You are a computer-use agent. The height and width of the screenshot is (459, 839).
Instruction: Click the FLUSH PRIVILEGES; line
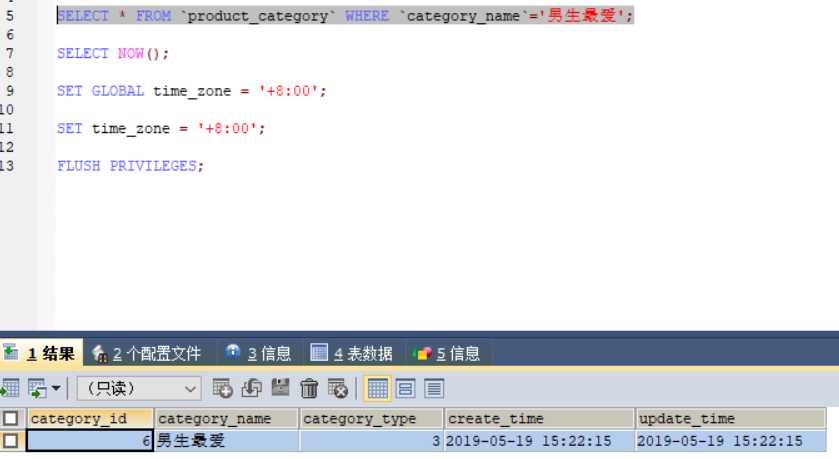(x=131, y=166)
